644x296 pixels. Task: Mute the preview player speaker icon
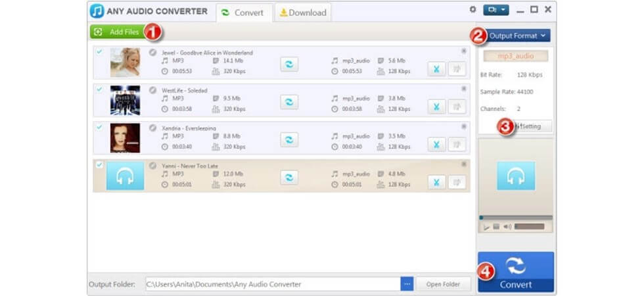coord(507,226)
